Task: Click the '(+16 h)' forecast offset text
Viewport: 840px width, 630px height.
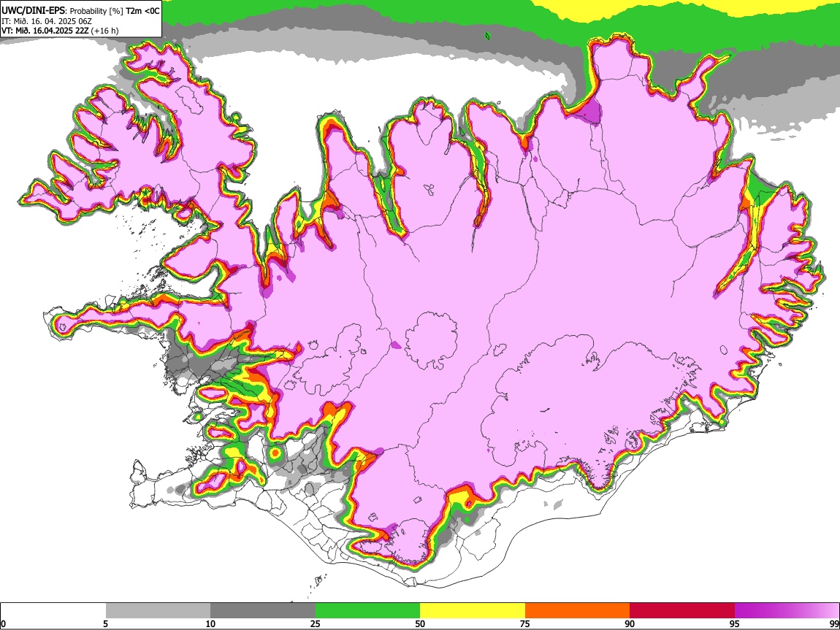Action: [x=105, y=31]
